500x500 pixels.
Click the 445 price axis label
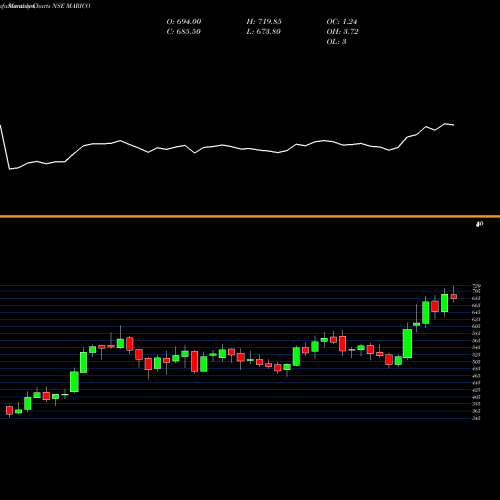point(476,383)
